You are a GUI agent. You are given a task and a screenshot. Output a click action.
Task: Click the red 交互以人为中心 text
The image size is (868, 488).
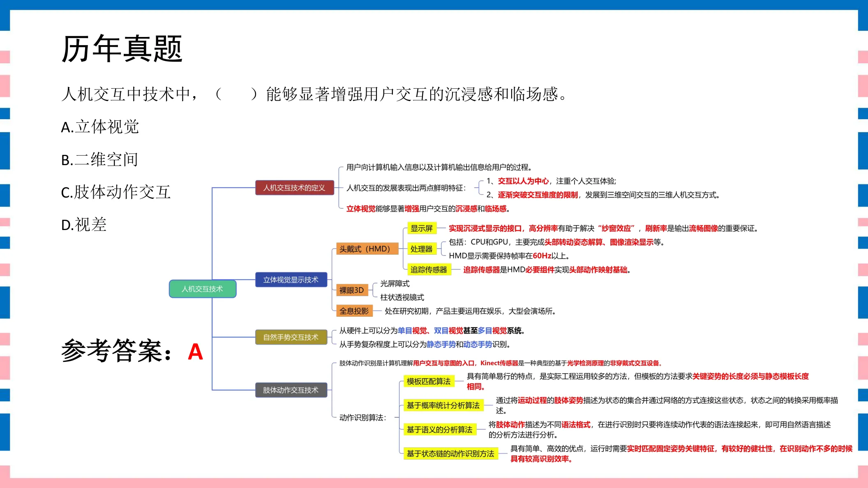524,181
